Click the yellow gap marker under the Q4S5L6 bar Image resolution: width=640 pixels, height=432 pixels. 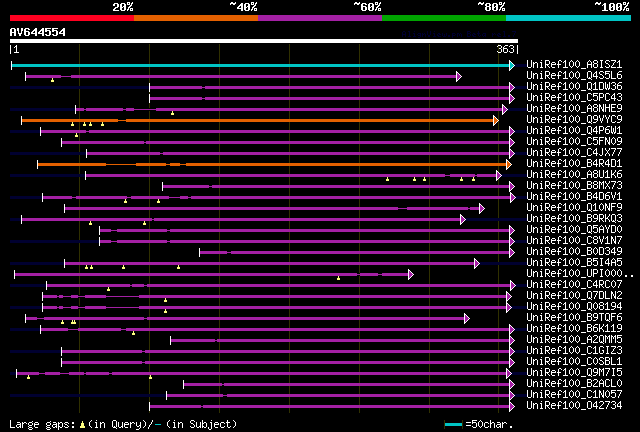(52, 80)
